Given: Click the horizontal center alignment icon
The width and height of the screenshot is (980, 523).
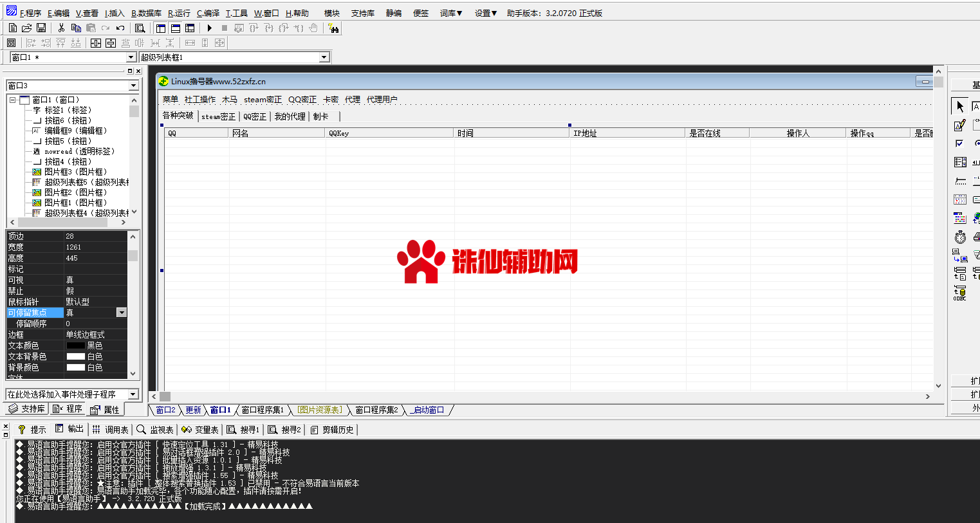Looking at the screenshot, I should [x=96, y=43].
